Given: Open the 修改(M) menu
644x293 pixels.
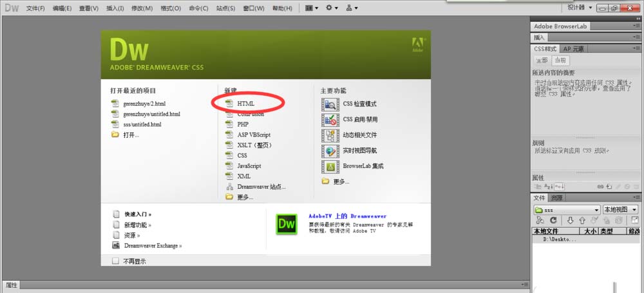Looking at the screenshot, I should (142, 8).
